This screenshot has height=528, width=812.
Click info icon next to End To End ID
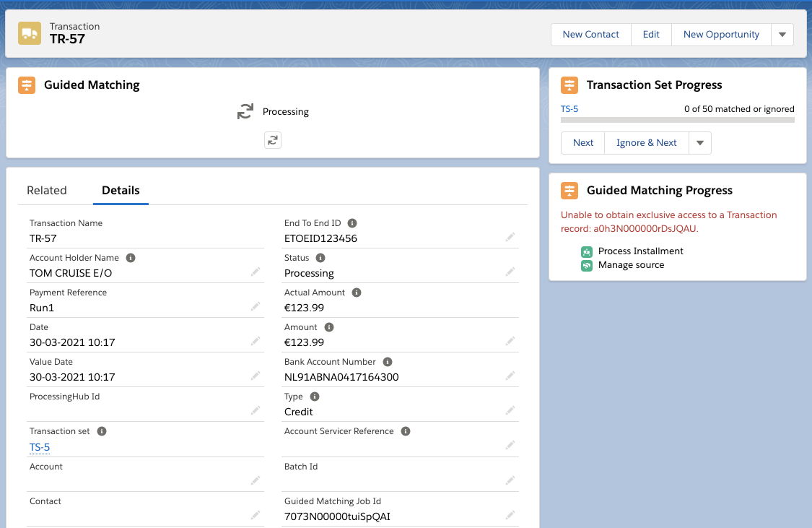[x=352, y=223]
